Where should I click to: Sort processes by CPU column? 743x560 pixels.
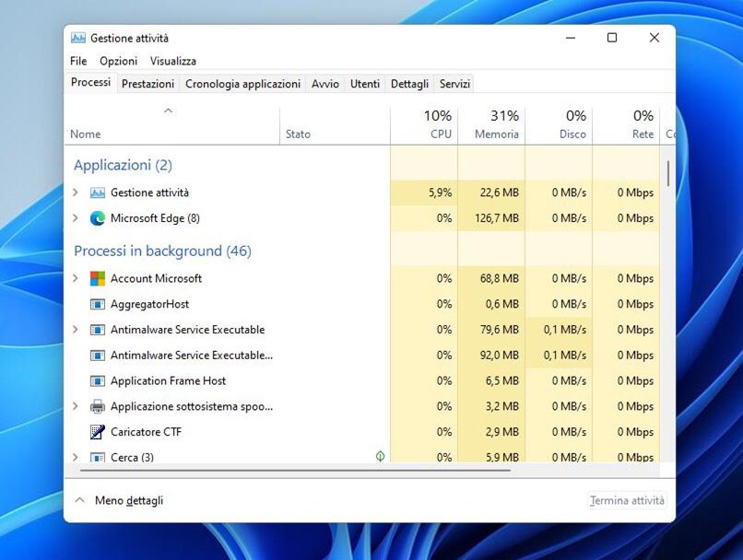click(x=424, y=125)
